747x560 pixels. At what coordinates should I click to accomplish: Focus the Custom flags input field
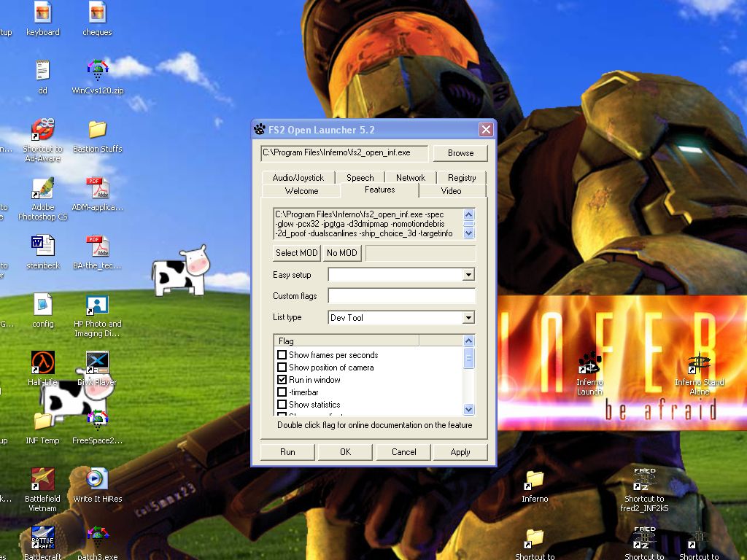point(402,296)
